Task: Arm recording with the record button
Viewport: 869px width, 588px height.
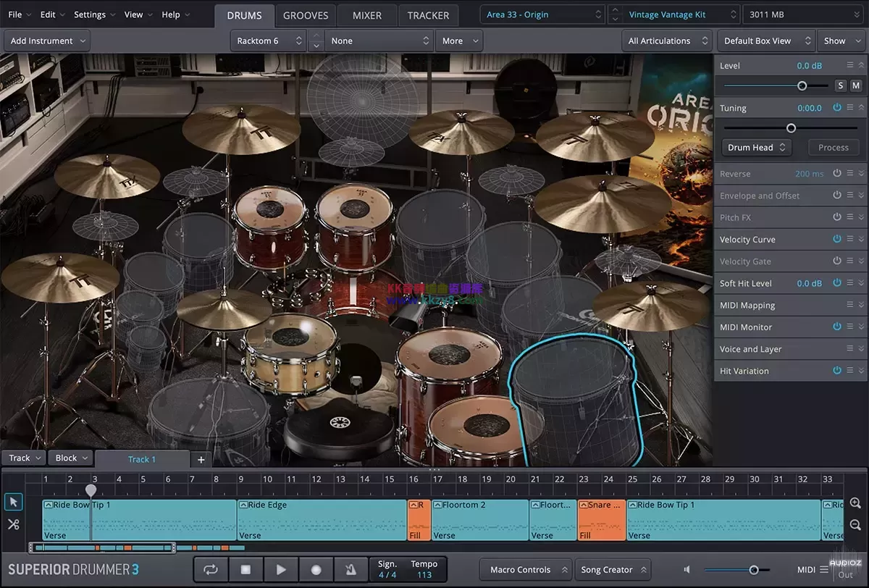Action: [316, 570]
